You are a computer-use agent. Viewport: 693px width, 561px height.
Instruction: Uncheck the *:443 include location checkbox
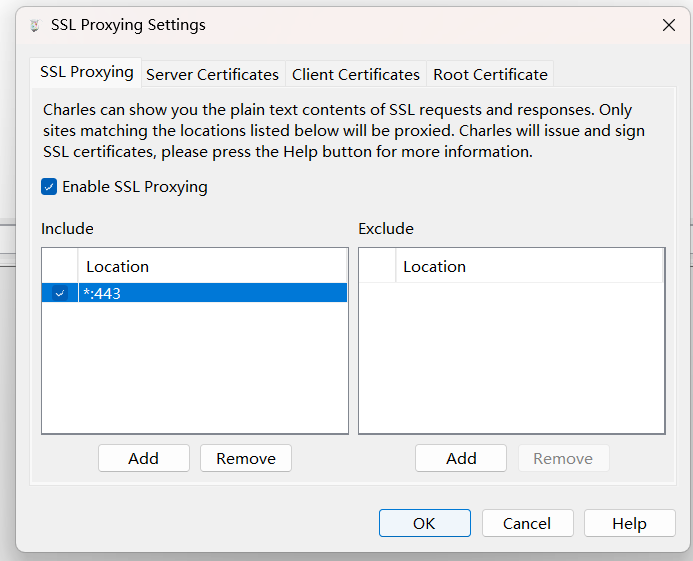(x=60, y=293)
